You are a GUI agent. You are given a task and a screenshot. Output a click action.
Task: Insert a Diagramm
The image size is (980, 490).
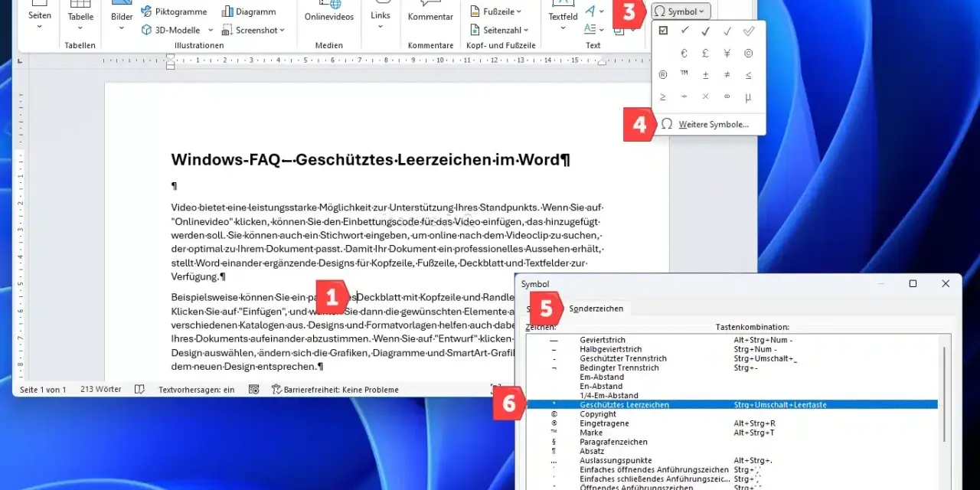pyautogui.click(x=250, y=11)
